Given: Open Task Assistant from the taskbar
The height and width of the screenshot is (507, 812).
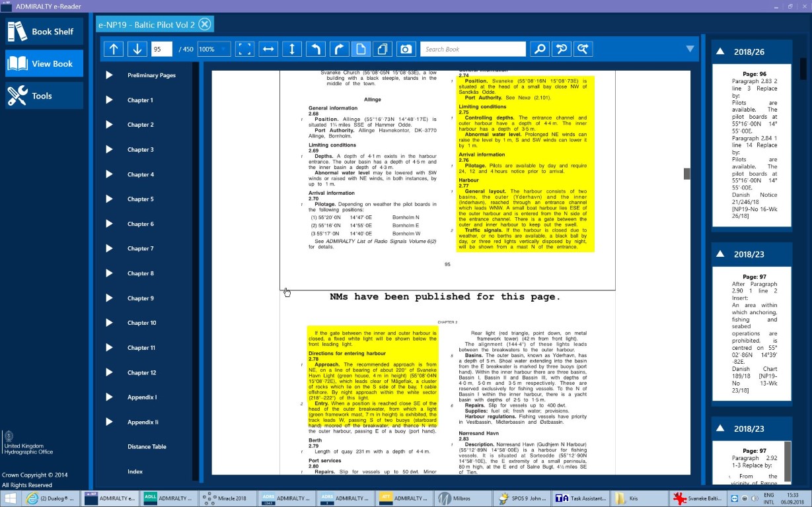Looking at the screenshot, I should (x=581, y=498).
